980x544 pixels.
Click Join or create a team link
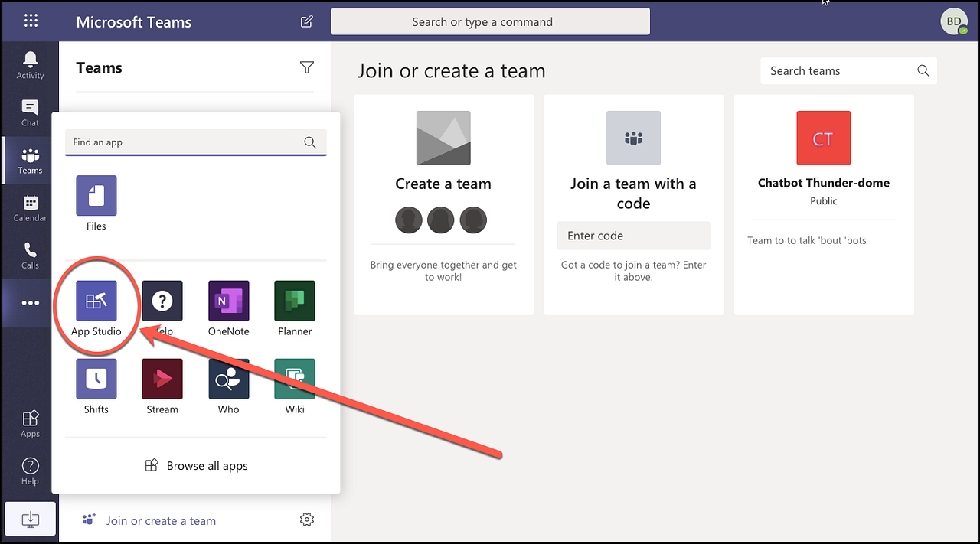[x=161, y=520]
